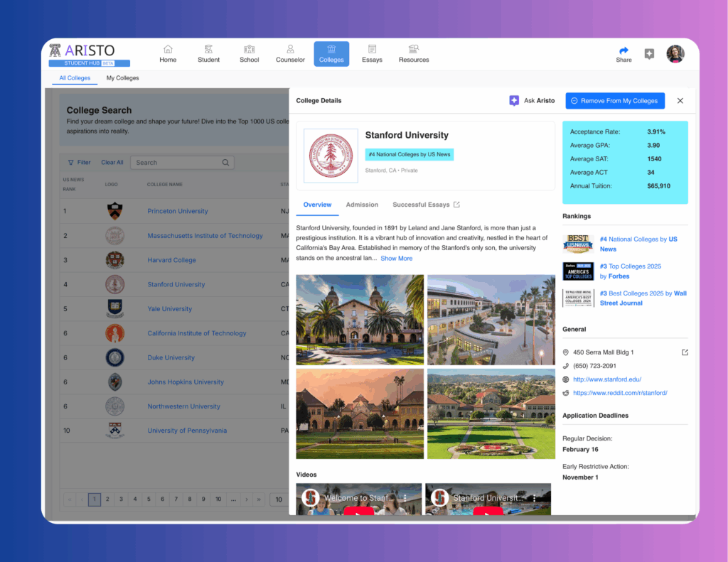Open Harvard College link
This screenshot has height=562, width=728.
click(x=171, y=260)
